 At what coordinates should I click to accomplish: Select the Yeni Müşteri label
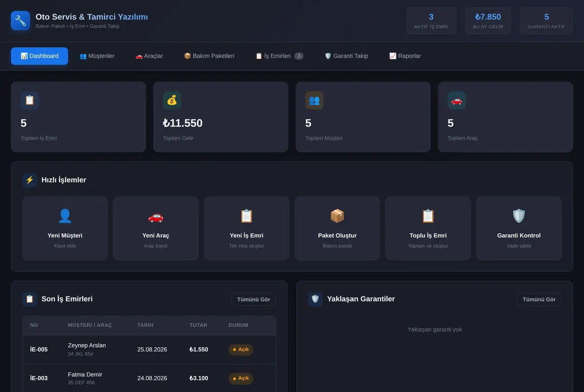65,235
